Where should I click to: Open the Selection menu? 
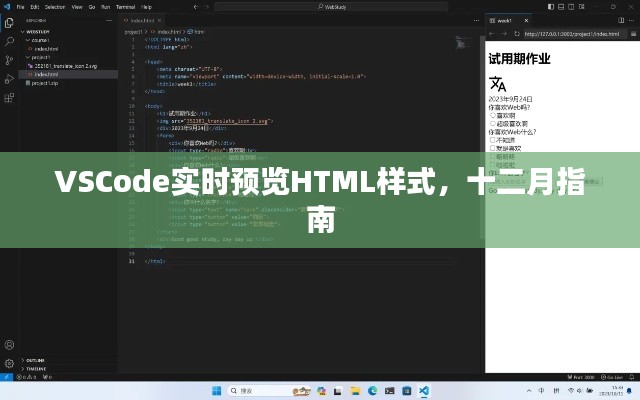(55, 7)
